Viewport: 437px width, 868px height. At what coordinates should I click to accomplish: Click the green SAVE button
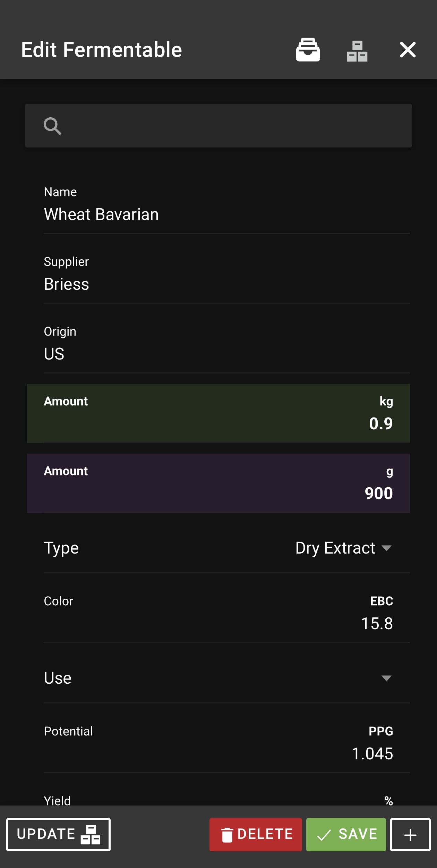click(x=346, y=835)
